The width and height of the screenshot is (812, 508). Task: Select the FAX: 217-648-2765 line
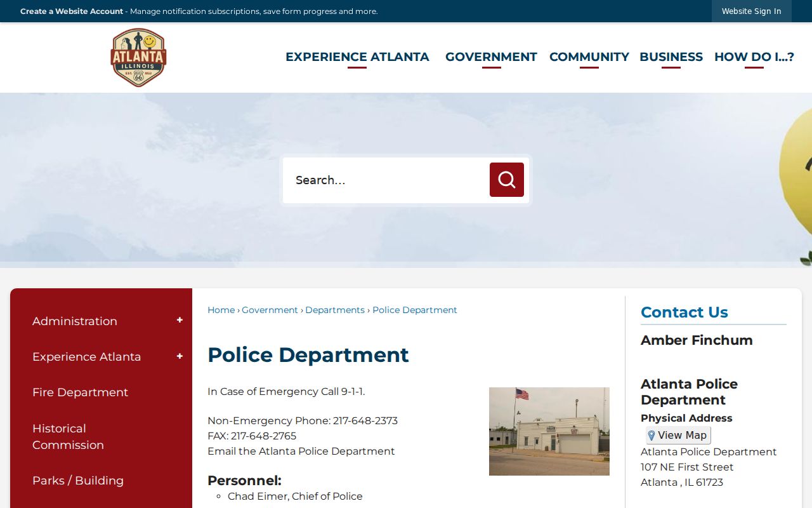point(252,436)
